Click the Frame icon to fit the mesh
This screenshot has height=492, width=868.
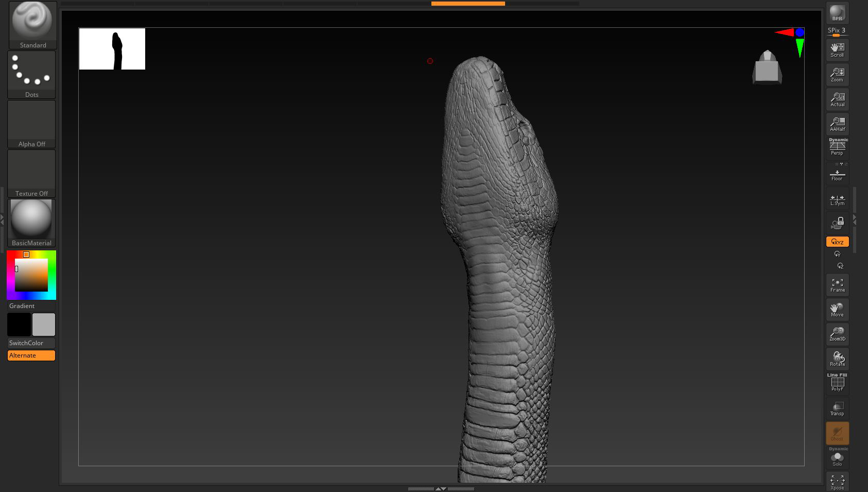click(837, 284)
